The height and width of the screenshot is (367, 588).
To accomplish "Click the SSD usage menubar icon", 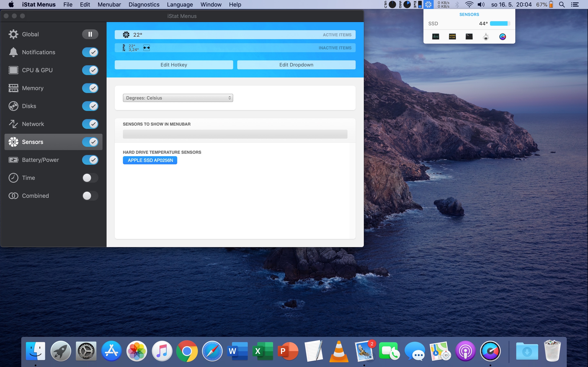I will [x=406, y=5].
